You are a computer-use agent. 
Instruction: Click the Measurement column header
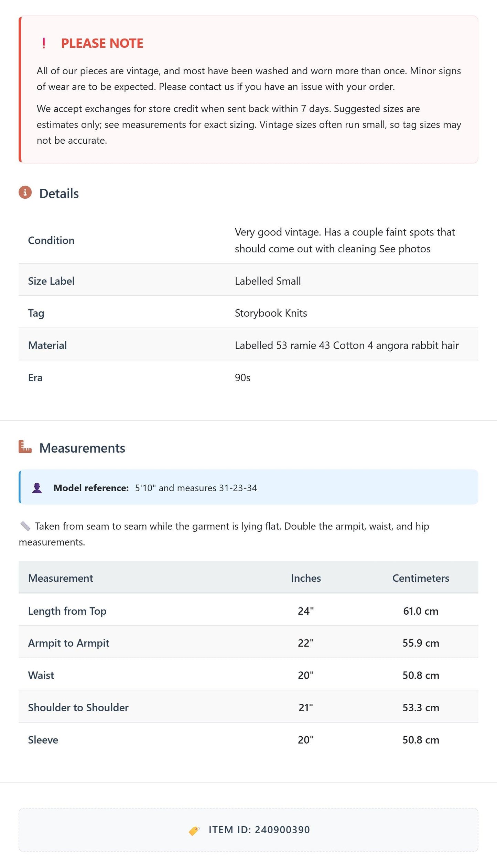tap(61, 578)
